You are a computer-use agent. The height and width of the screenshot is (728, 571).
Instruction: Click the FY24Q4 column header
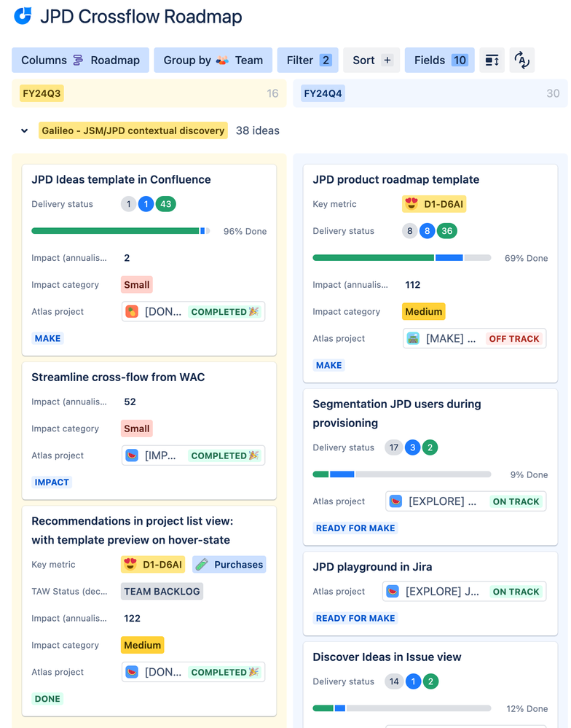[x=323, y=93]
